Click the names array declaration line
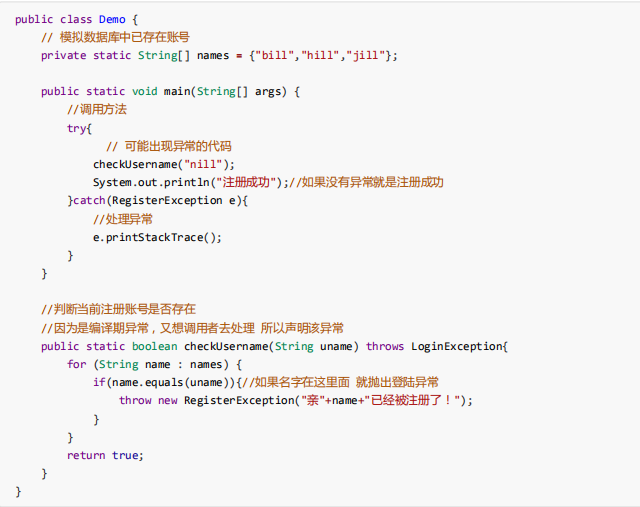 tap(219, 56)
